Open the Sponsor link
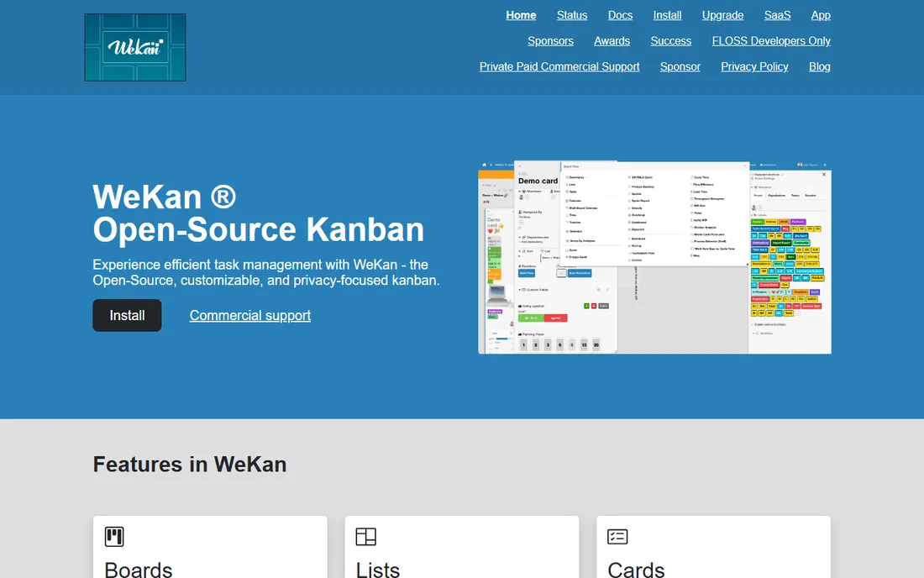 (680, 66)
